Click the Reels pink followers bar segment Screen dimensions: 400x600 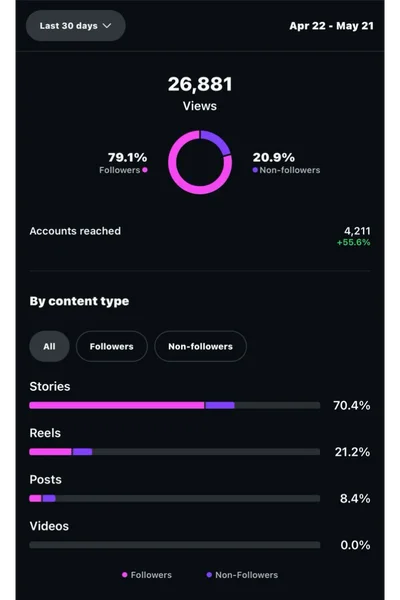(50, 452)
